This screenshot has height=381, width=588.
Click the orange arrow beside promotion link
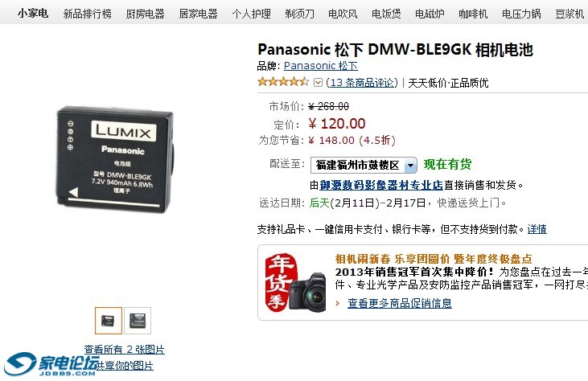pos(338,304)
